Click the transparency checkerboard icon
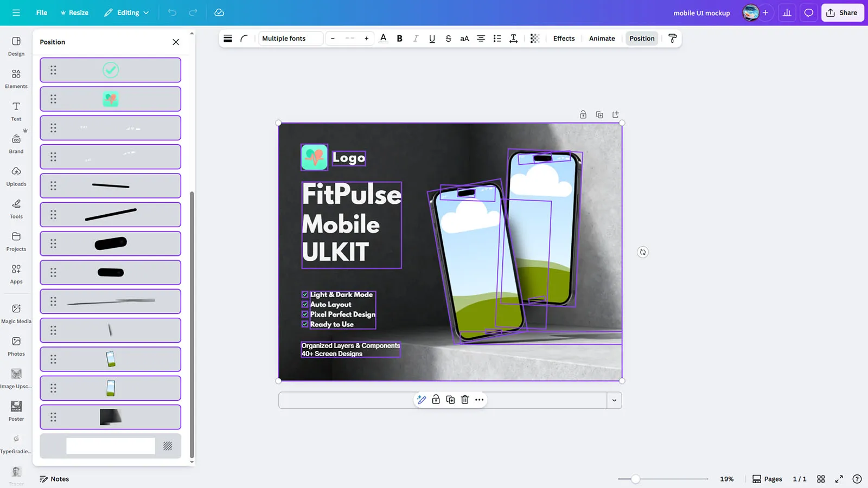The height and width of the screenshot is (488, 868). pyautogui.click(x=534, y=38)
